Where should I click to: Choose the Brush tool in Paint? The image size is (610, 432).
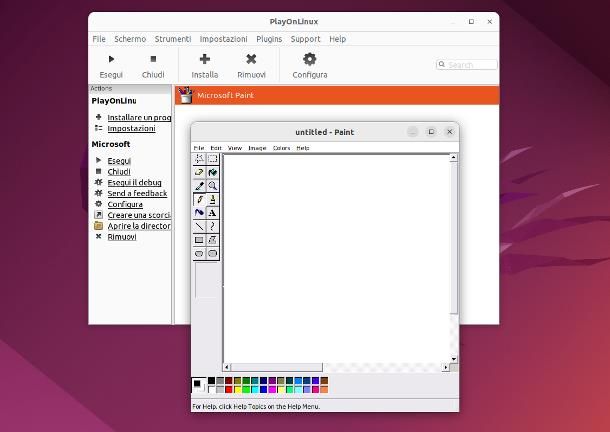click(x=212, y=199)
